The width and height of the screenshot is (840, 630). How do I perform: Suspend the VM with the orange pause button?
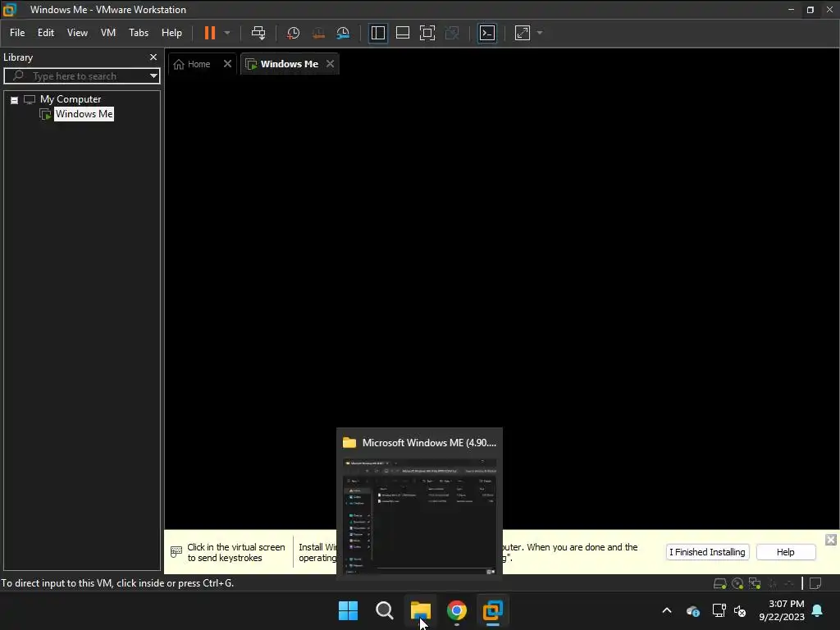click(x=209, y=33)
